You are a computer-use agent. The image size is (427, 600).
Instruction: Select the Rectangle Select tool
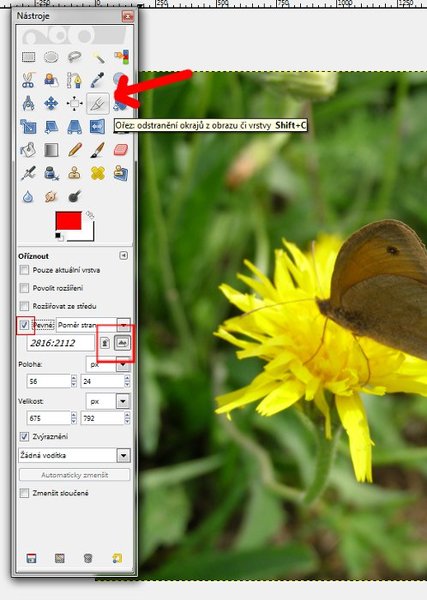pos(28,57)
